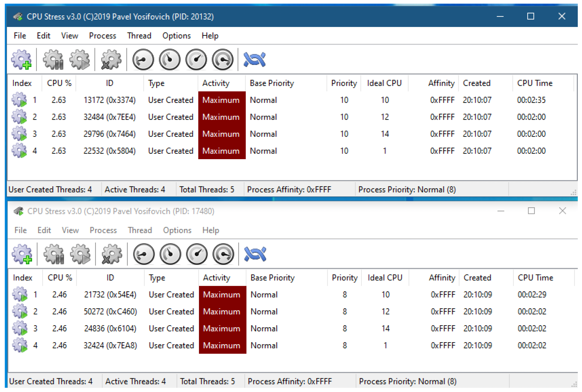Select thread ID cell "13172 (0x3374)"

point(109,100)
